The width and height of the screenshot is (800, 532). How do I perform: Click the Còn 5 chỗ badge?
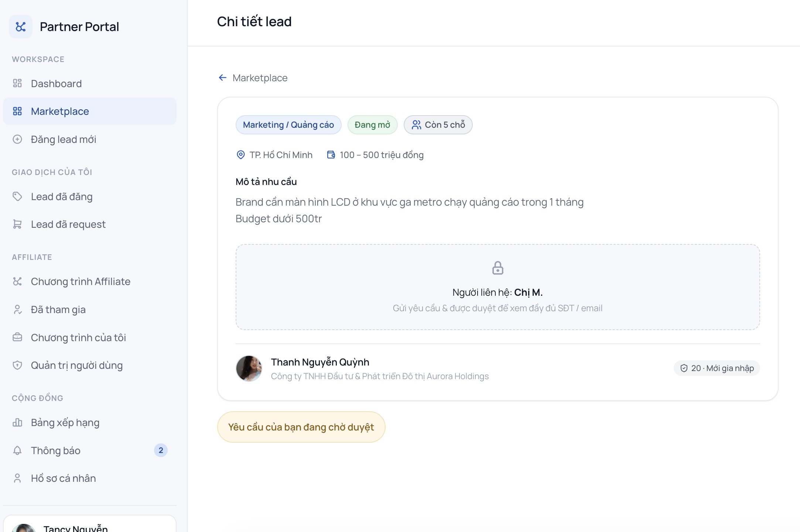pyautogui.click(x=438, y=125)
